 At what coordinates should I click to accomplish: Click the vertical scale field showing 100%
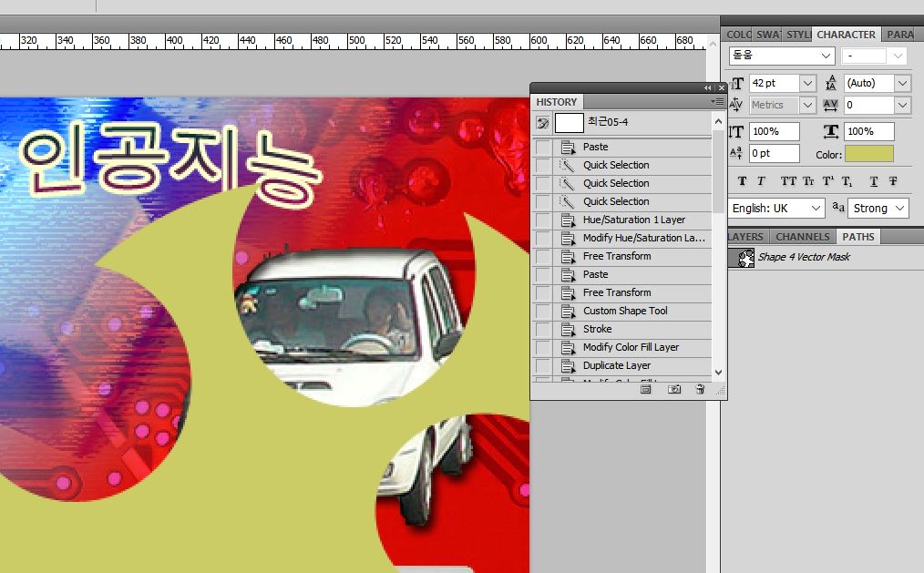coord(775,131)
